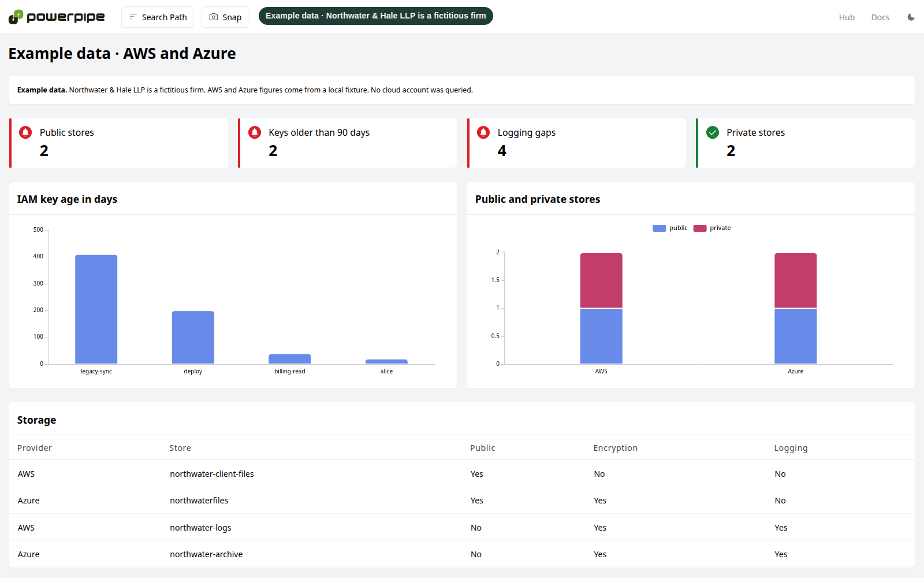Screen dimensions: 924x578
Task: Toggle dark mode moon icon
Action: [x=911, y=17]
